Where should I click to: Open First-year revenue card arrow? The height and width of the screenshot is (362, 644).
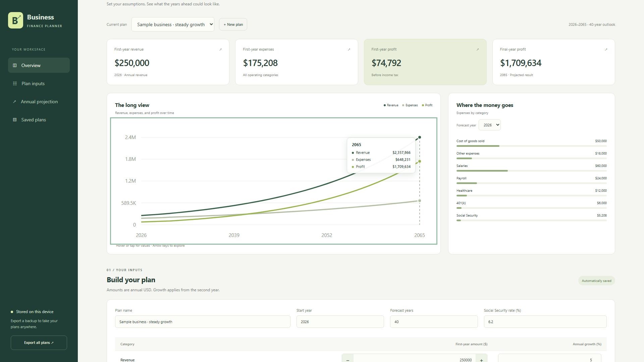tap(220, 50)
